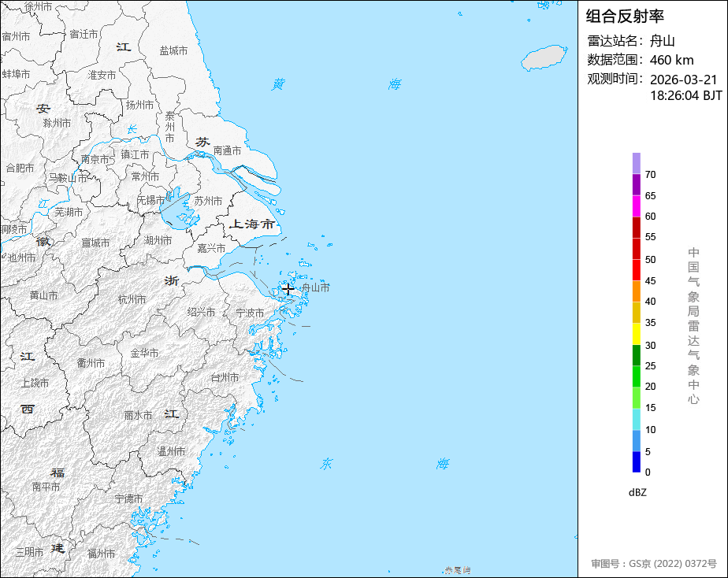Click the 台州市 map label

click(225, 378)
